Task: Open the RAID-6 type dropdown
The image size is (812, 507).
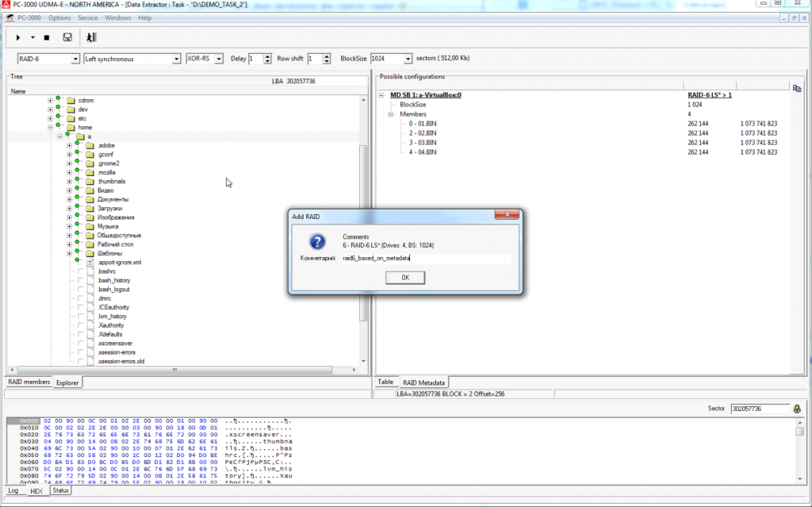Action: [x=76, y=59]
